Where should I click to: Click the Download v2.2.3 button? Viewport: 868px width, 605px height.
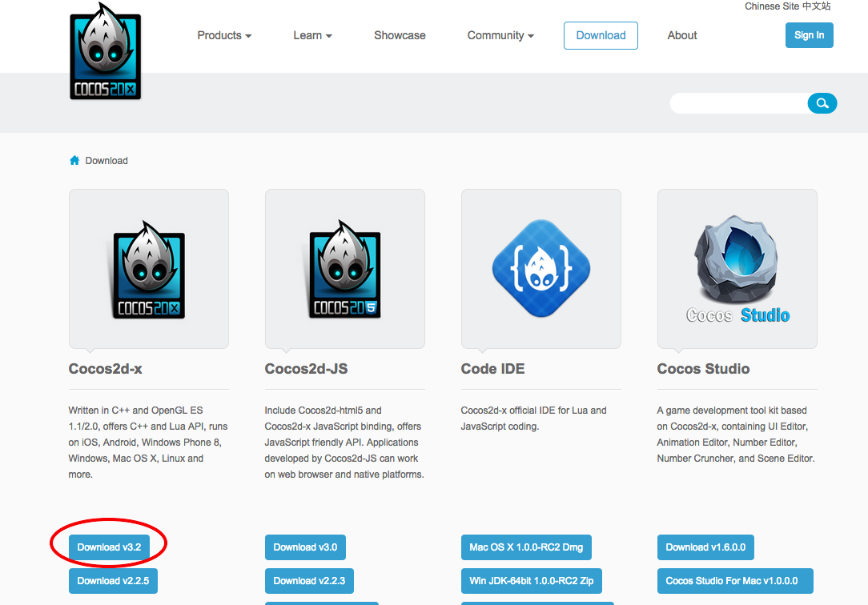[x=309, y=581]
